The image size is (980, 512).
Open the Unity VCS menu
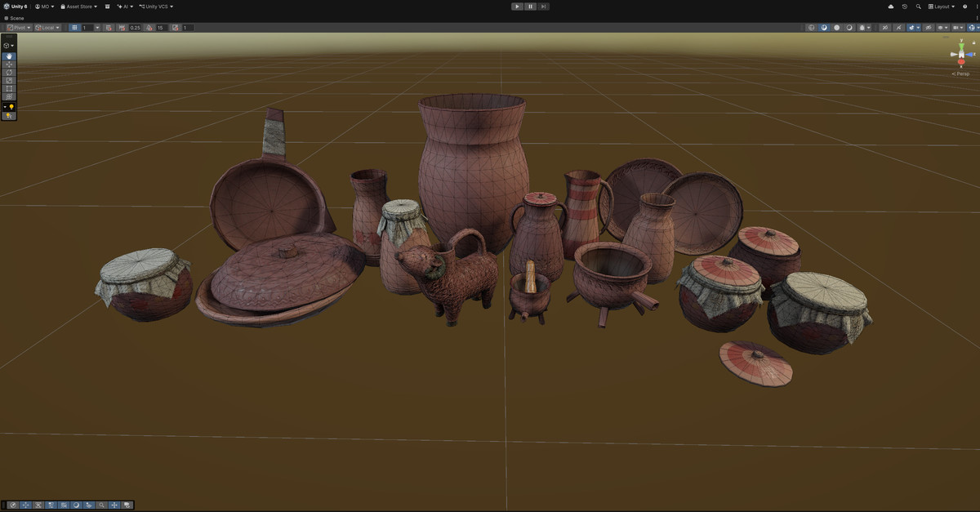[x=156, y=7]
